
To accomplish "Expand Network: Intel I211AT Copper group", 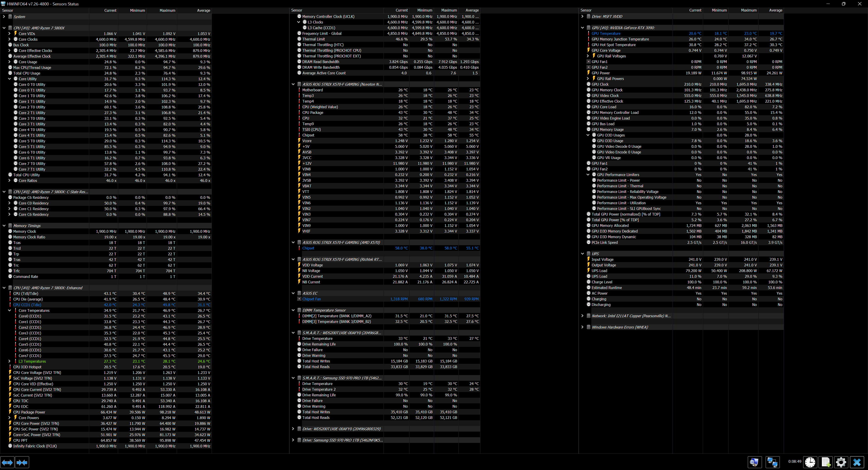I will click(582, 316).
